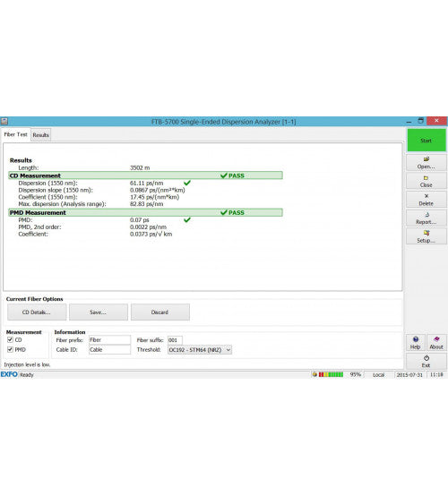Switch to the Results tab
The image size is (448, 496).
(41, 135)
